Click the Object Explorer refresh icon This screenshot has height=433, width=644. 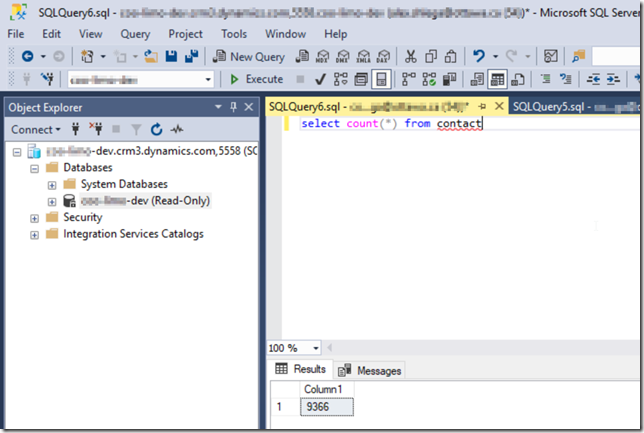pyautogui.click(x=156, y=129)
